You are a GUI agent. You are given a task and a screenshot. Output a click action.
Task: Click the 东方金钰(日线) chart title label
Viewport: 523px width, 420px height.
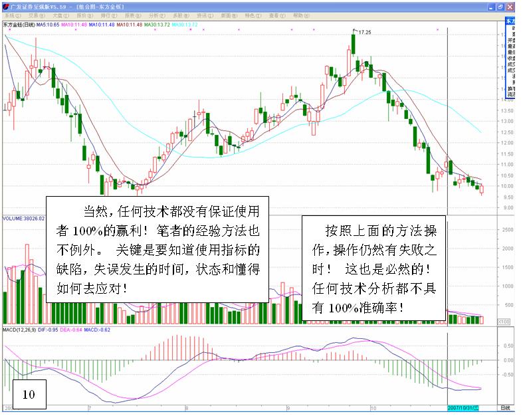(x=19, y=25)
